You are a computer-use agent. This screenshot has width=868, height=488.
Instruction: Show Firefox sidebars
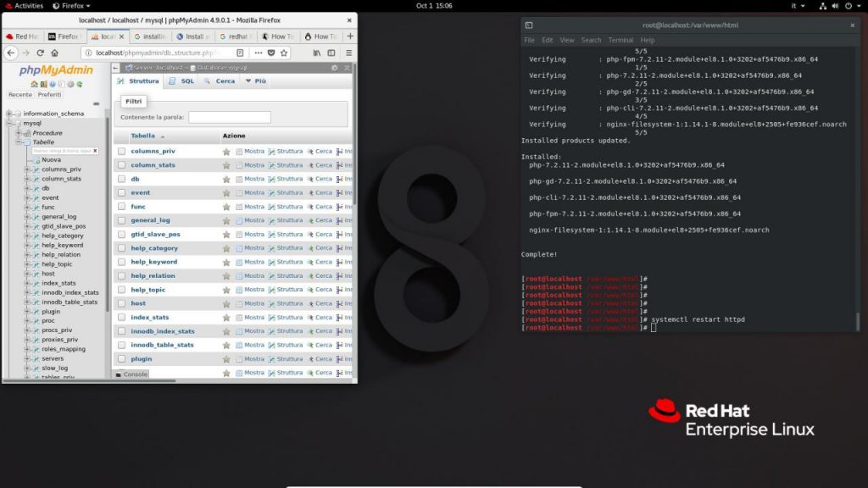(x=331, y=53)
